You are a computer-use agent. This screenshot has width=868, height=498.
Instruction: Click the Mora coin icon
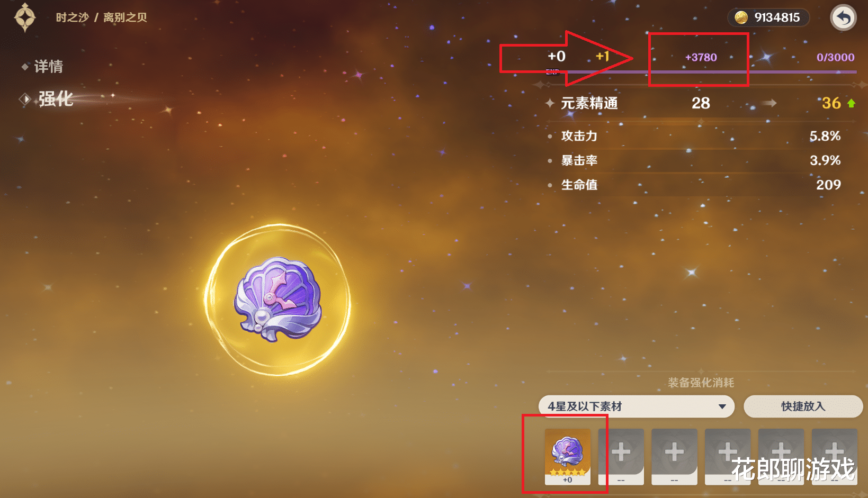click(741, 17)
